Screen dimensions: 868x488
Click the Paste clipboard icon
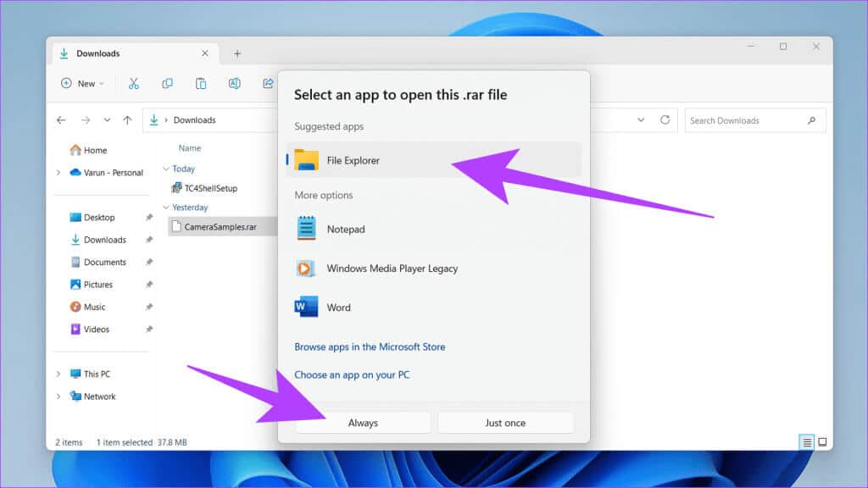[201, 83]
